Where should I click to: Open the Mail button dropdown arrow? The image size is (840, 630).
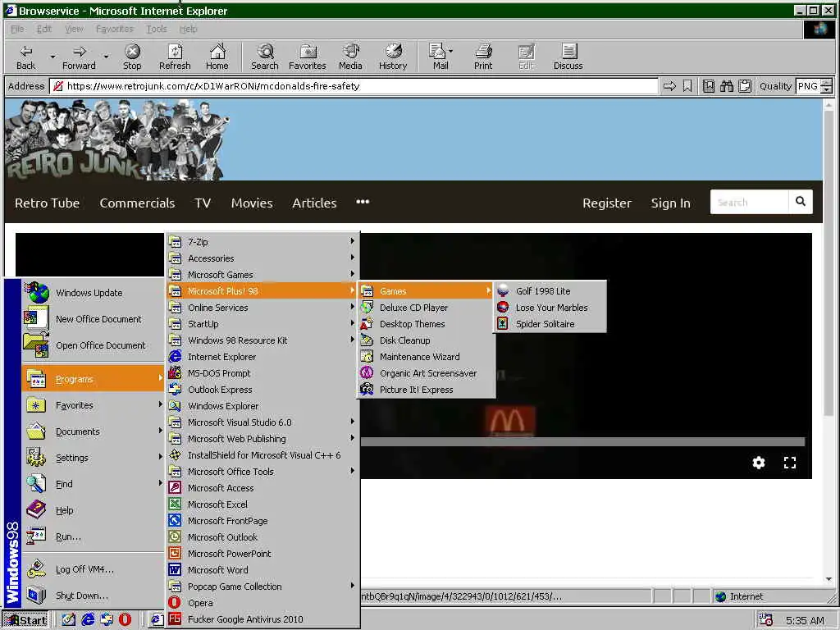450,51
